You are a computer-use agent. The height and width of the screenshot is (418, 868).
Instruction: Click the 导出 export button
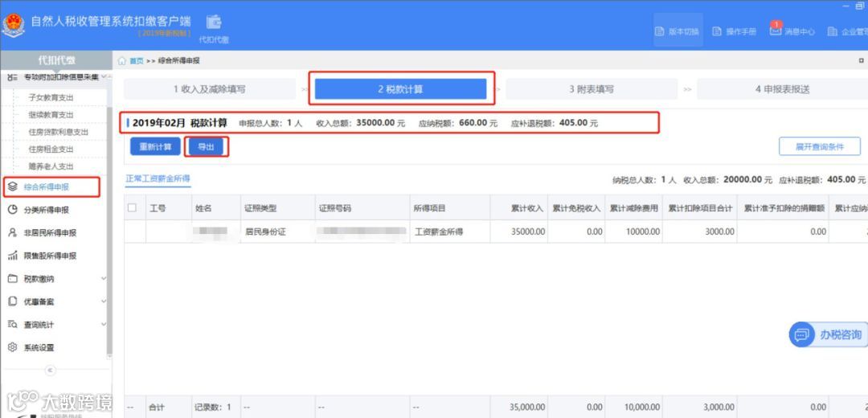click(x=206, y=147)
